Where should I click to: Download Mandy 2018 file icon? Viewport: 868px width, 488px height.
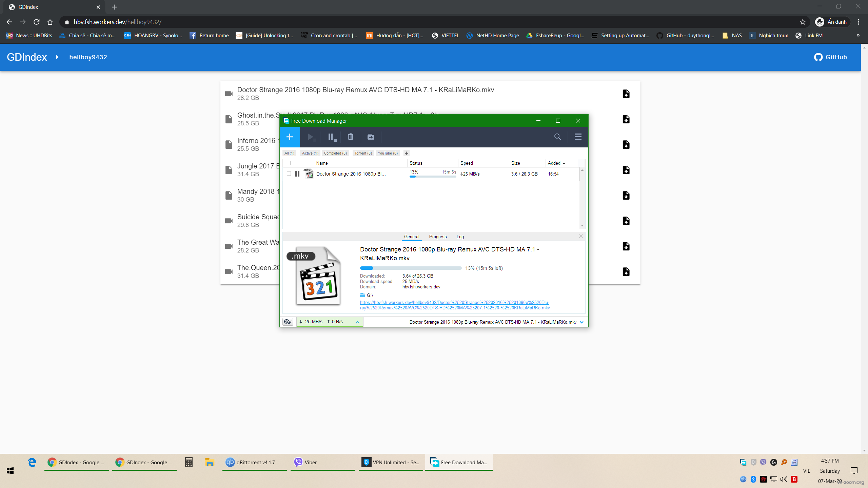point(626,196)
